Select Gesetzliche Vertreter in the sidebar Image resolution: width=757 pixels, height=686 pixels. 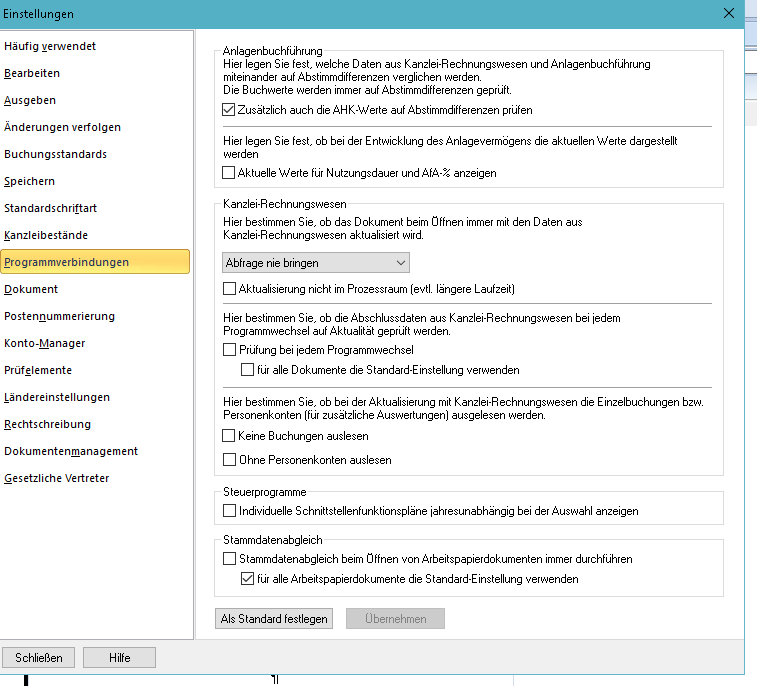[x=56, y=479]
